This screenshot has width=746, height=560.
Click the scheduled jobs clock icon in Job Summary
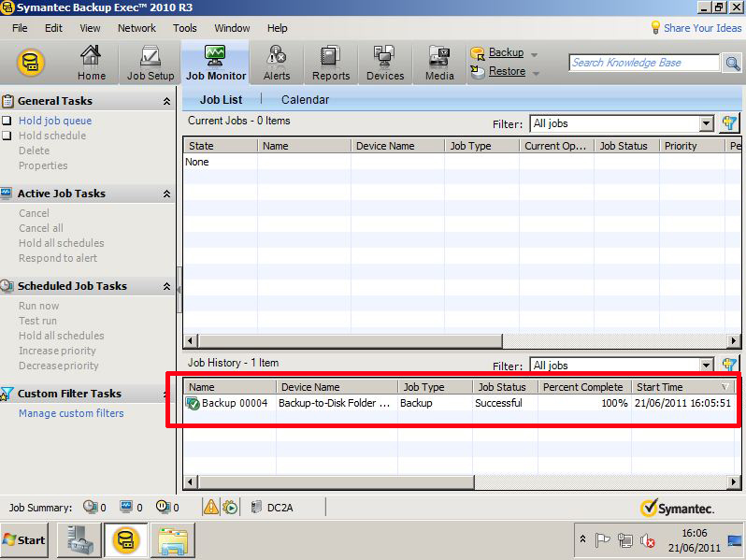click(x=90, y=507)
